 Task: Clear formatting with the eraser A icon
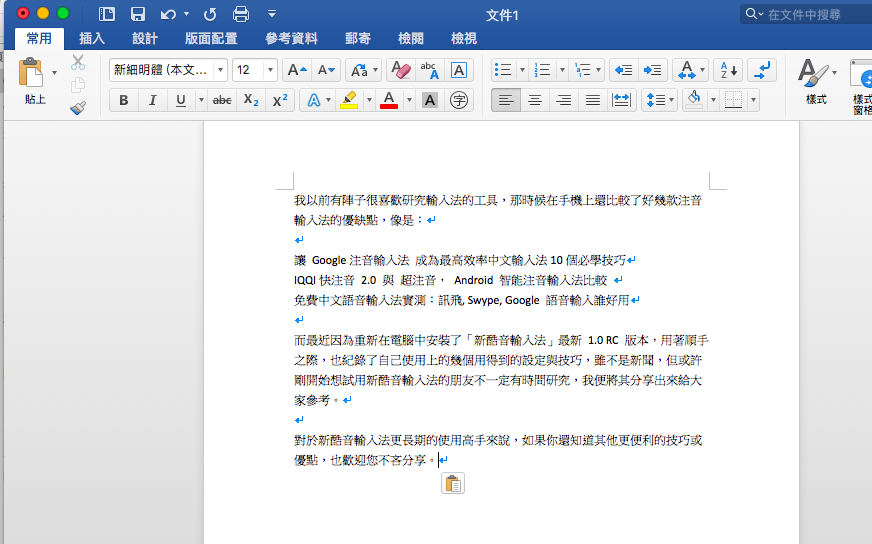point(400,70)
